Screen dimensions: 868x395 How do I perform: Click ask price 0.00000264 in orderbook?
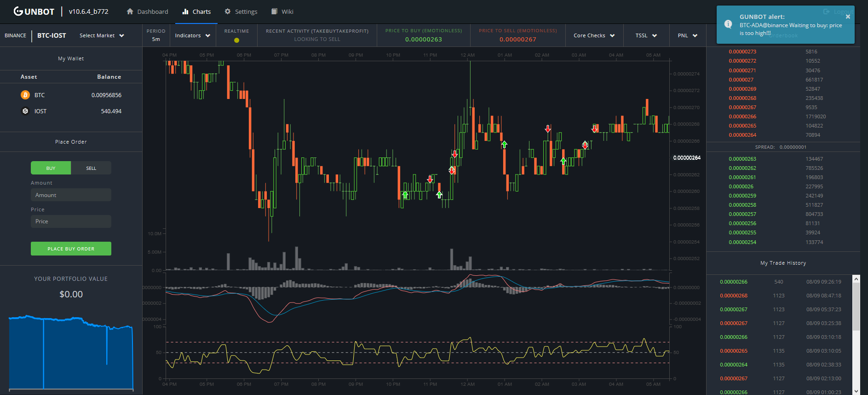(742, 135)
